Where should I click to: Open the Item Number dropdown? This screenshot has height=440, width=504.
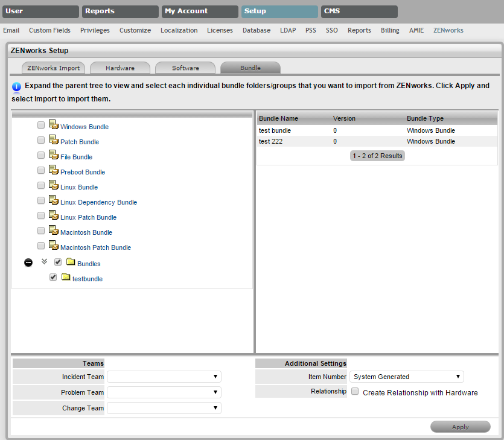pyautogui.click(x=406, y=377)
